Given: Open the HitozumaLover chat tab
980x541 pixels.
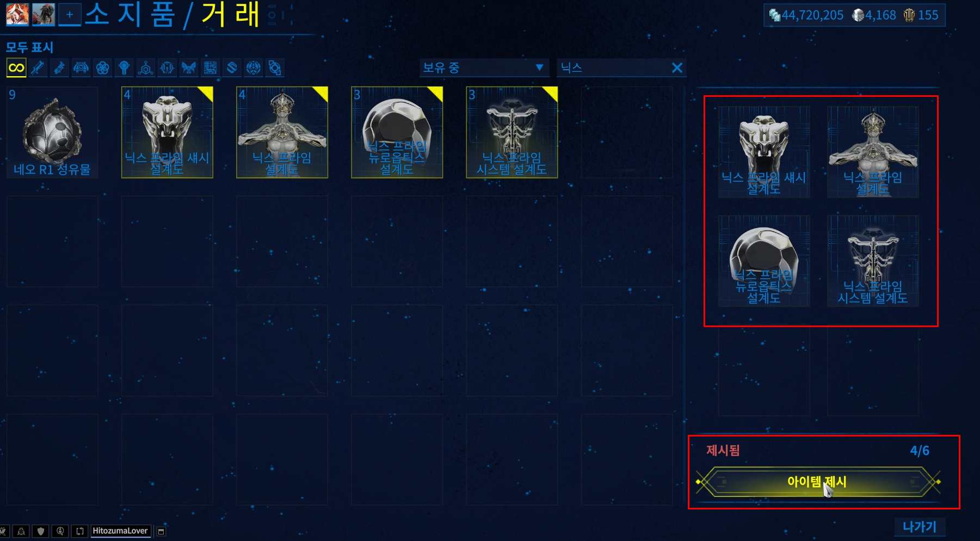Looking at the screenshot, I should (120, 531).
